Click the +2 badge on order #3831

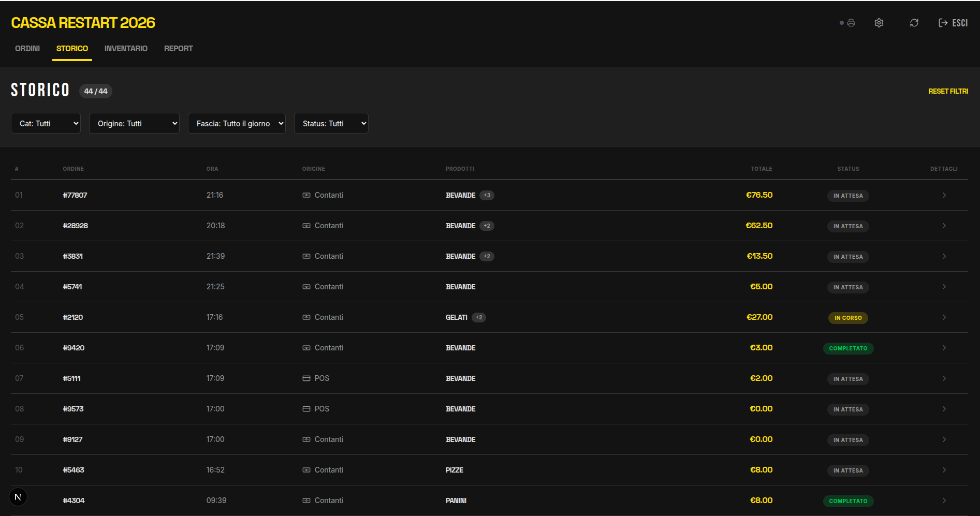pos(487,256)
